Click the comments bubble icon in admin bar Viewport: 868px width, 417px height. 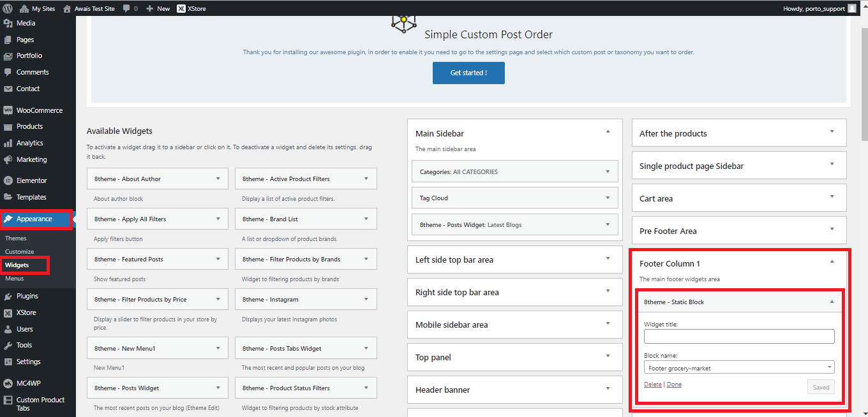(126, 9)
